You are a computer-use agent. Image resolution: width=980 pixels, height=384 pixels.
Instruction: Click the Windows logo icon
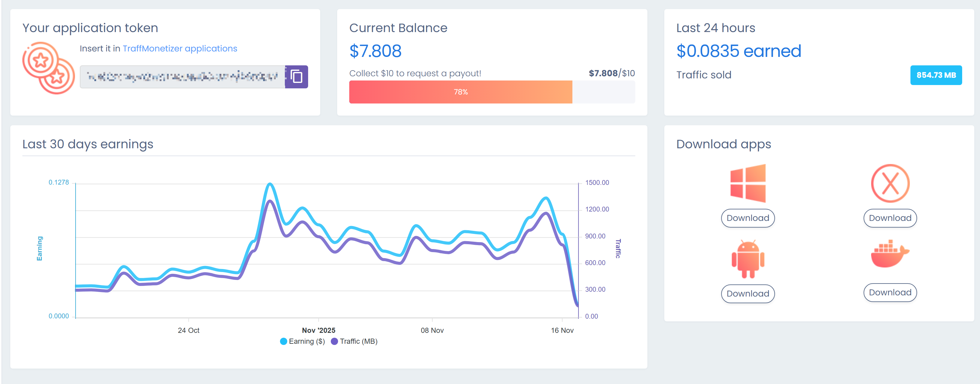coord(747,183)
